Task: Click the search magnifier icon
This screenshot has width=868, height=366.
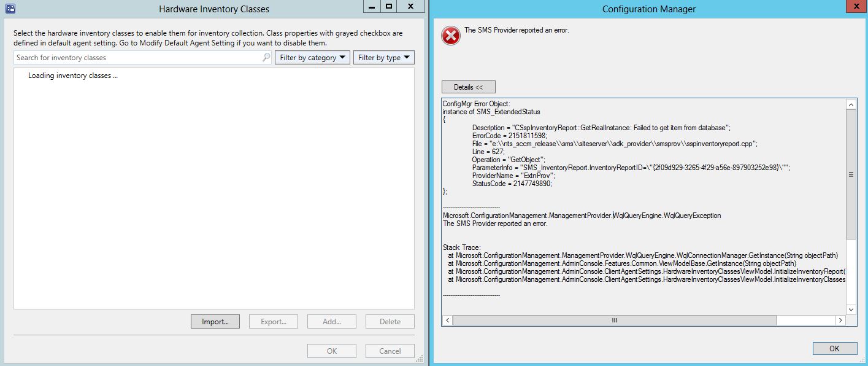Action: tap(266, 57)
